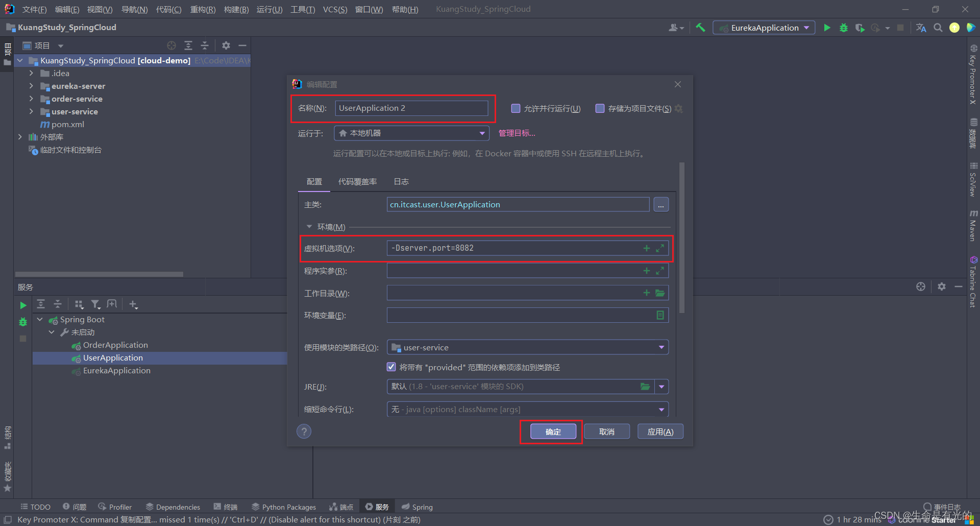The height and width of the screenshot is (526, 980).
Task: Open the Refactor menu
Action: 203,9
